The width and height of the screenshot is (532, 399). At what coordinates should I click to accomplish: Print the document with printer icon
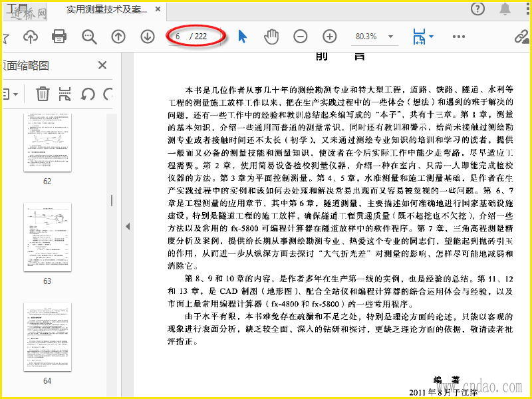[59, 37]
